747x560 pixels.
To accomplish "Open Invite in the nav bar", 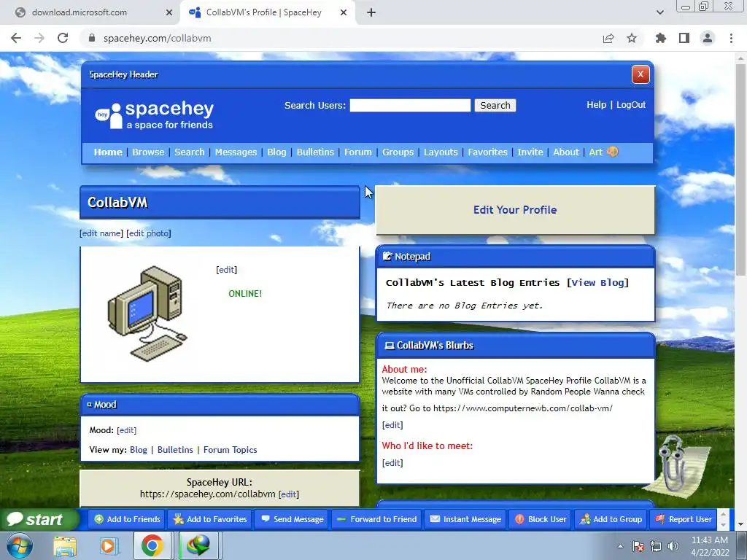I will (x=530, y=152).
